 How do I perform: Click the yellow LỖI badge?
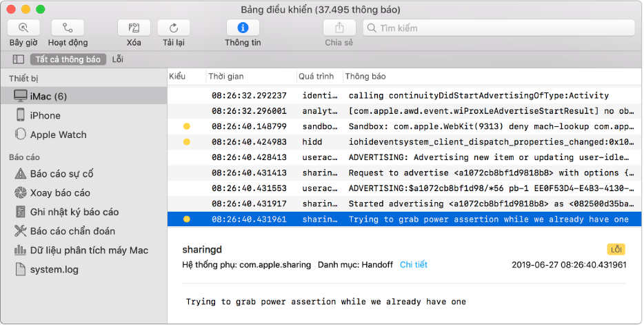coord(616,249)
